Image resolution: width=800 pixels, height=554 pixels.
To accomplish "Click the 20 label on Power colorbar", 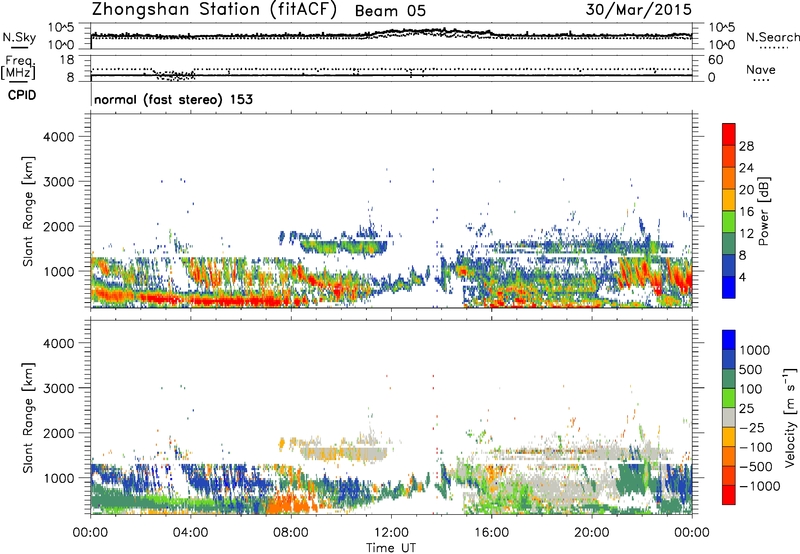I will click(746, 190).
